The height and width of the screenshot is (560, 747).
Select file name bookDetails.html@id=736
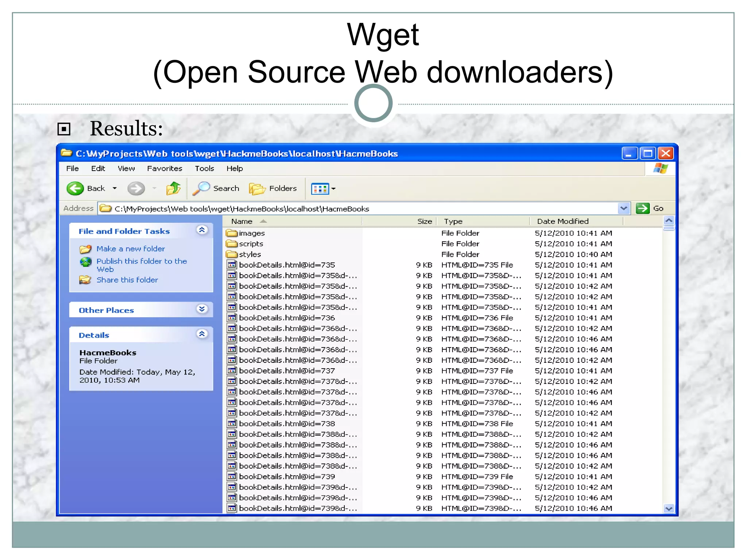(x=287, y=318)
